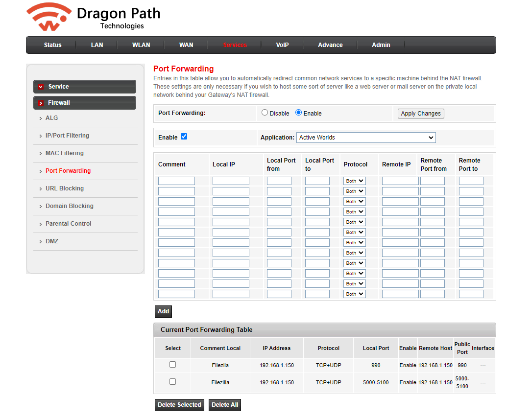Select the Enable port forwarding radio button

298,113
